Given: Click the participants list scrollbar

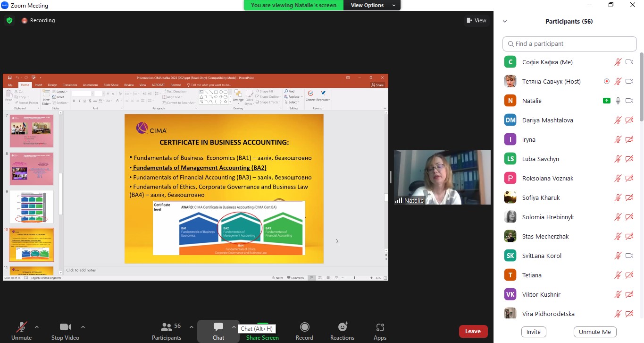Looking at the screenshot, I should 641,90.
